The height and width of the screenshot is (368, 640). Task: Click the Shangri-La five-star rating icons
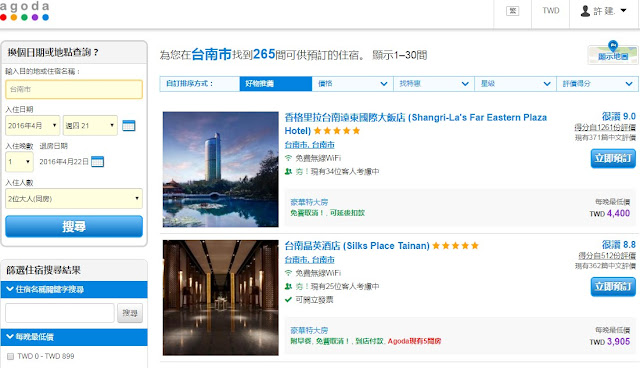(337, 131)
